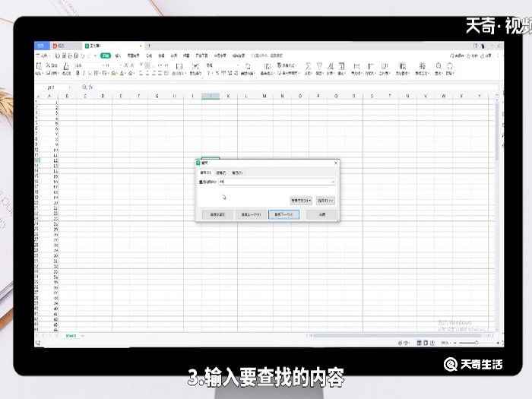Select the green Home ribbon tab
The image size is (532, 399).
[x=106, y=55]
